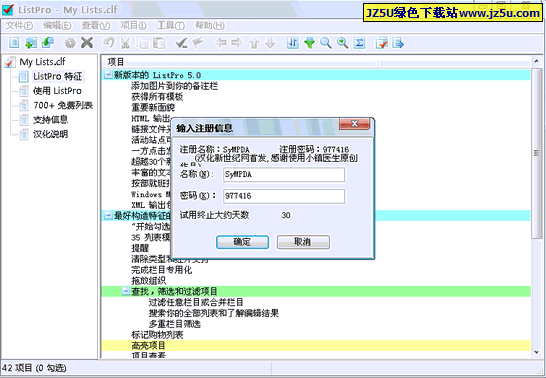Viewport: 546px width, 378px height.
Task: Click the 项目 column header
Action: [x=240, y=62]
